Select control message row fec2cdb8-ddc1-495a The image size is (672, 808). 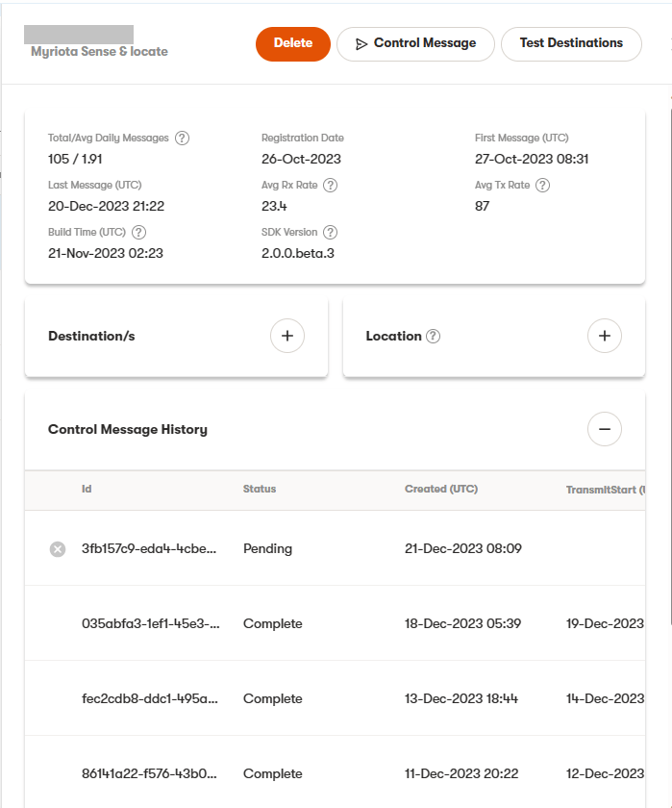tap(151, 698)
